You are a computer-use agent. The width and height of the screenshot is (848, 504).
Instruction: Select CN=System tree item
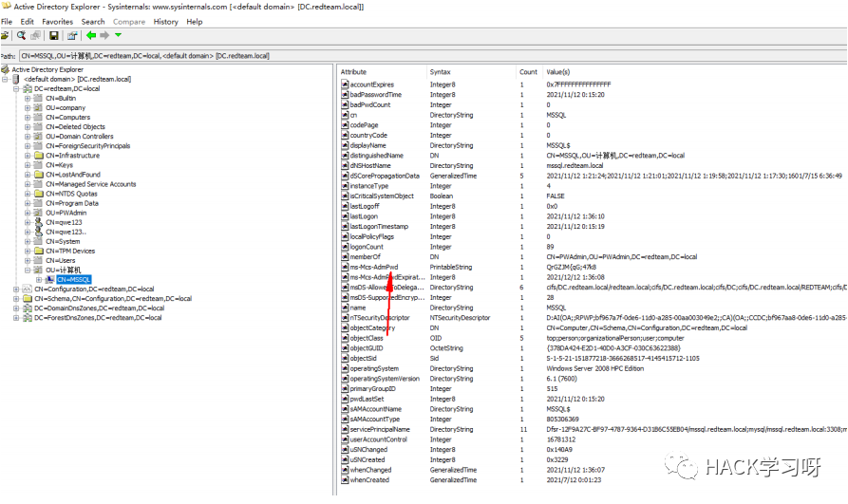click(x=63, y=242)
